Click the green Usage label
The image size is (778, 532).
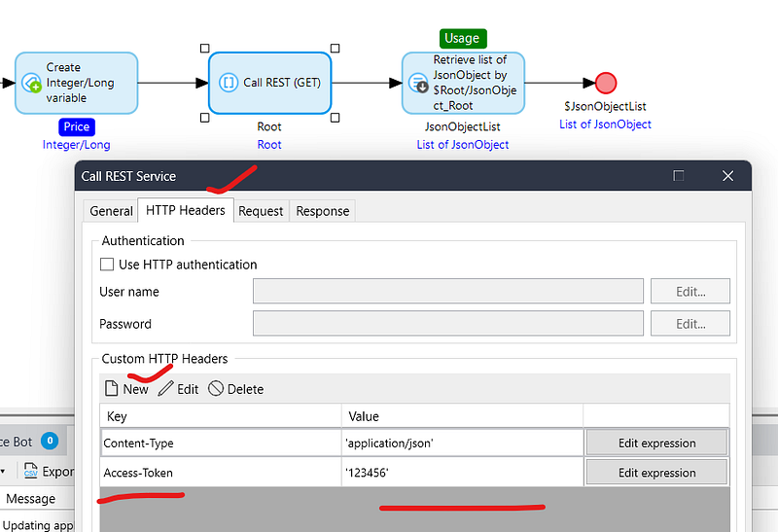462,38
